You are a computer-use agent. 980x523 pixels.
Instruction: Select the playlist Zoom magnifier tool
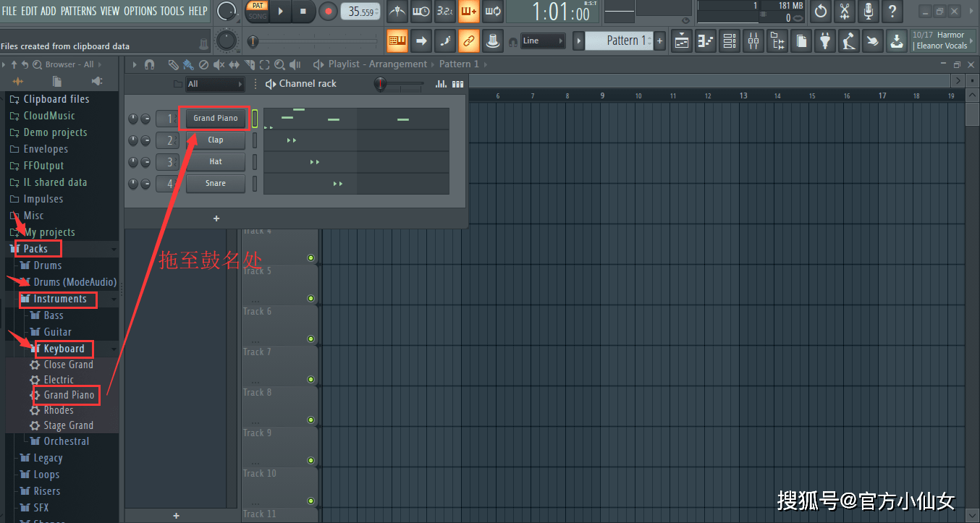[279, 64]
